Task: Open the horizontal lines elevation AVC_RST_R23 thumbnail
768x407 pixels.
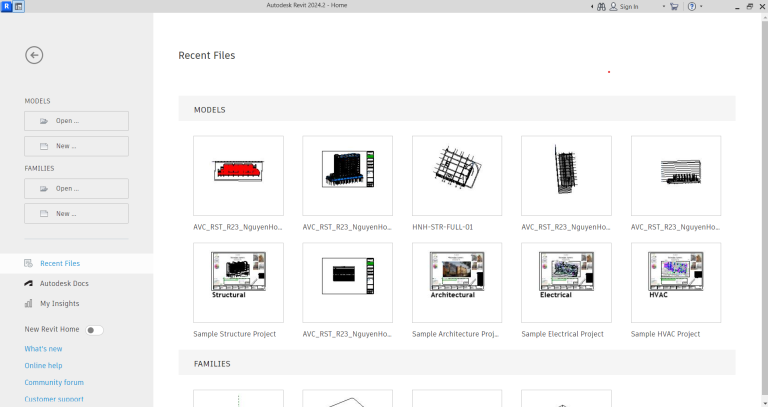Action: click(676, 175)
